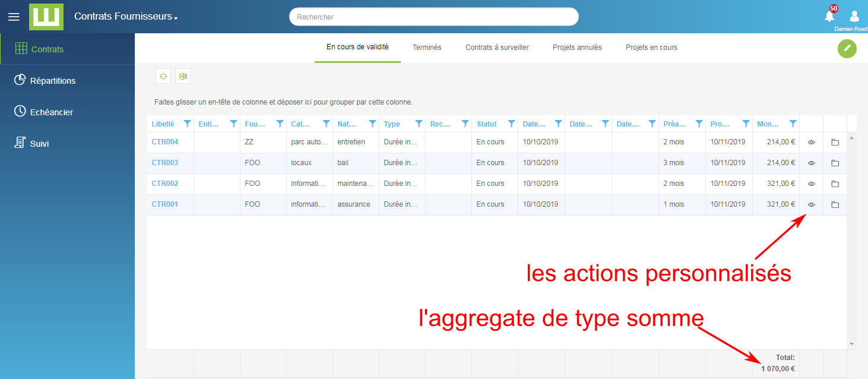View CTR003 details via eye icon

pyautogui.click(x=812, y=163)
